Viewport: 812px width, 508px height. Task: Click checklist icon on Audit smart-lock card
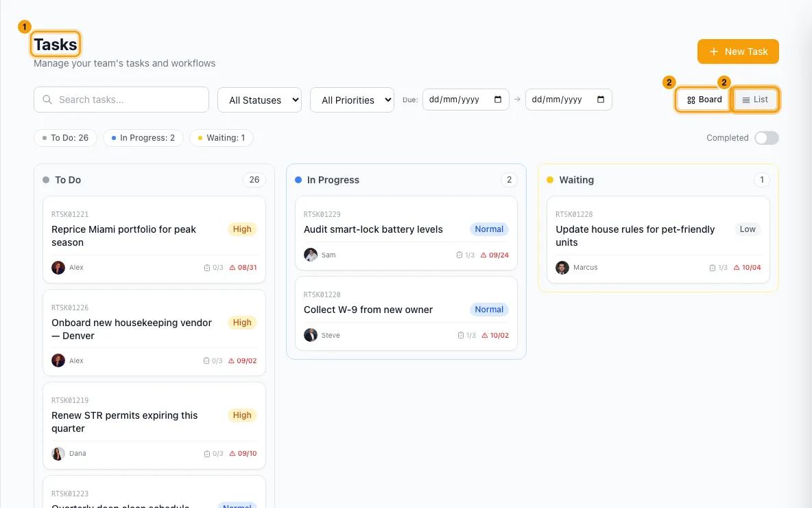tap(459, 255)
